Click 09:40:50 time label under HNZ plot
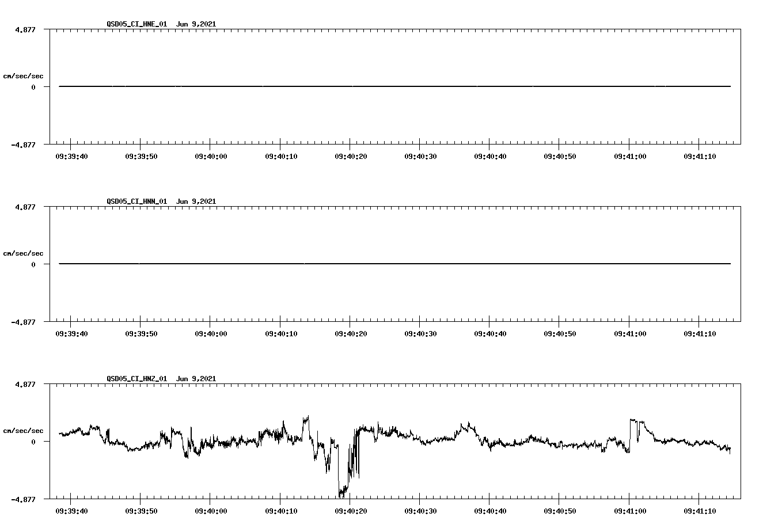 tap(560, 511)
